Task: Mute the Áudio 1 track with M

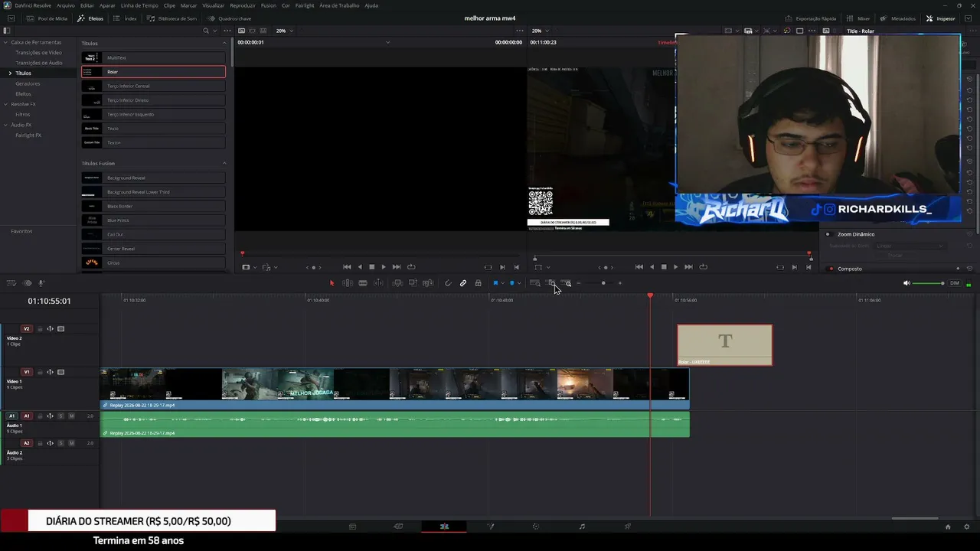Action: [x=71, y=416]
